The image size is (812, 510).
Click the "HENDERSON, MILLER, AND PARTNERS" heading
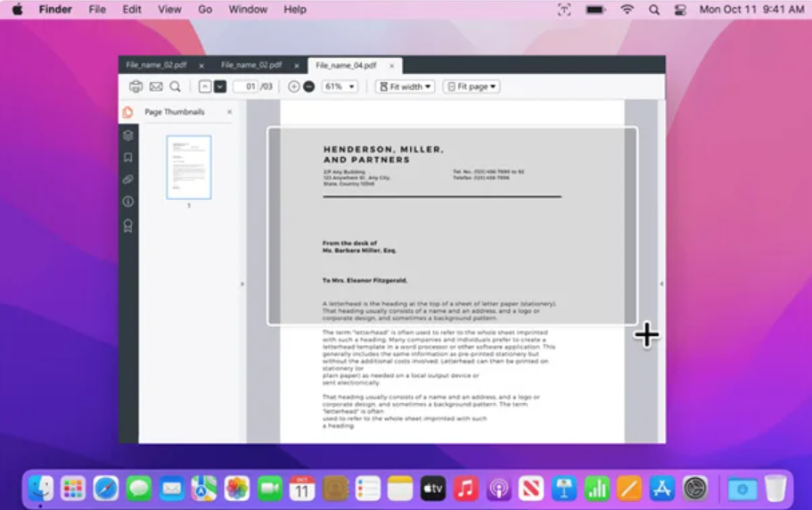pyautogui.click(x=383, y=154)
